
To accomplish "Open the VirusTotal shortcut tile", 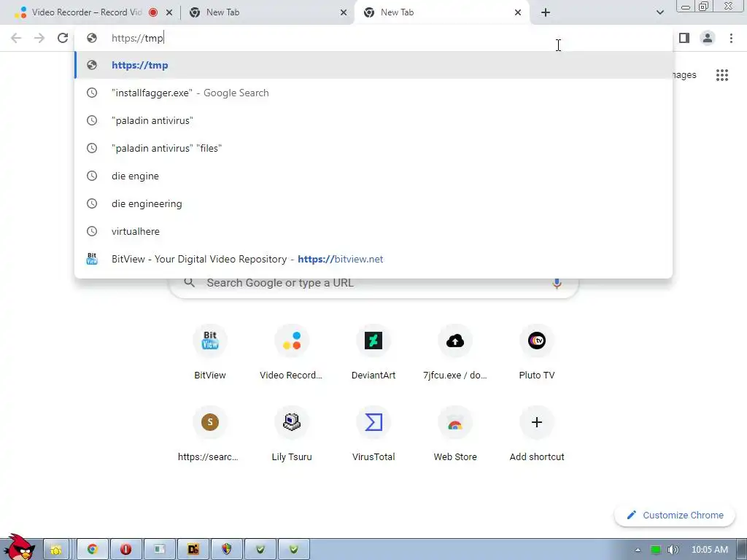I will (373, 435).
